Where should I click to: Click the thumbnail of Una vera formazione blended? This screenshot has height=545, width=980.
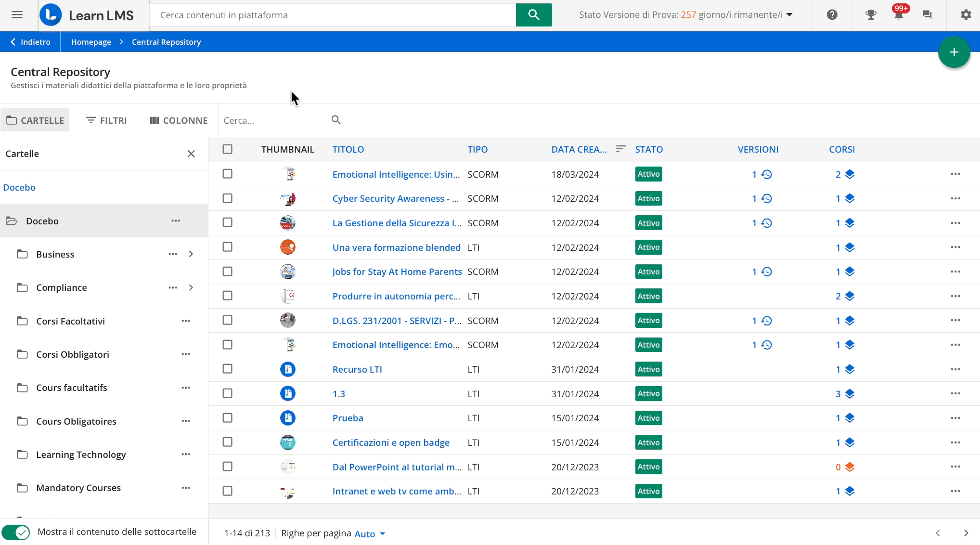pyautogui.click(x=287, y=247)
